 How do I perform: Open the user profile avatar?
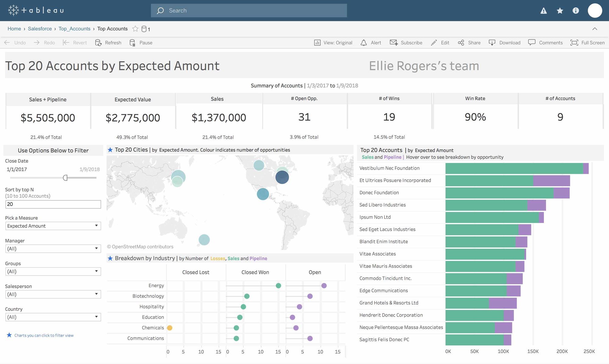(x=595, y=11)
